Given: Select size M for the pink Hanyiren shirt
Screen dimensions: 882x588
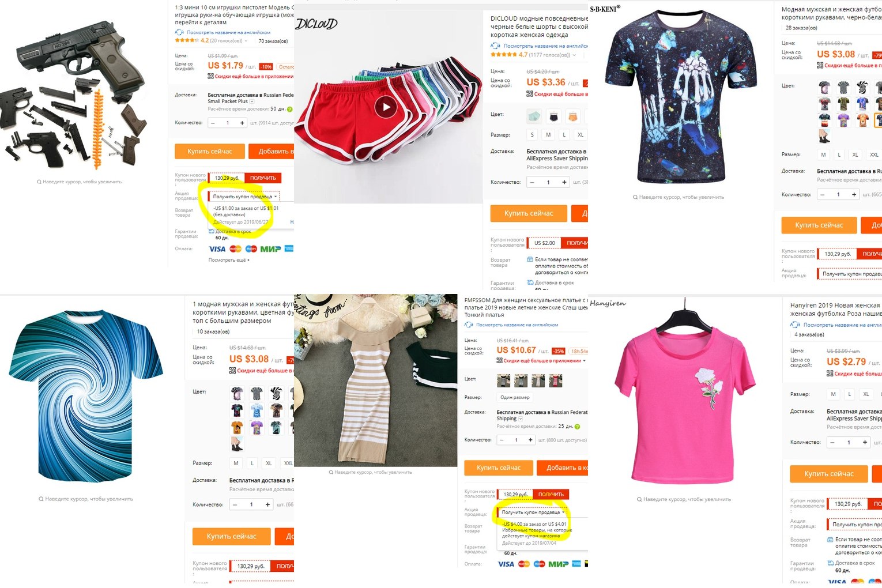Looking at the screenshot, I should pos(833,394).
